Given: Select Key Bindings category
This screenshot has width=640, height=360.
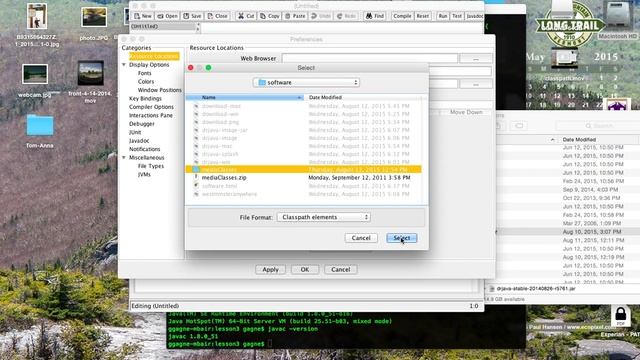Looking at the screenshot, I should tap(145, 98).
